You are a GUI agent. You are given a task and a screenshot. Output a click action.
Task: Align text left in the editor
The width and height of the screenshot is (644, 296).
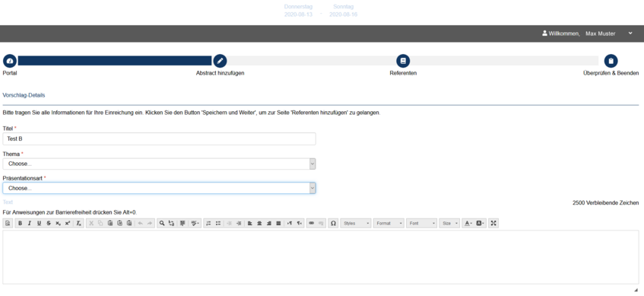249,223
